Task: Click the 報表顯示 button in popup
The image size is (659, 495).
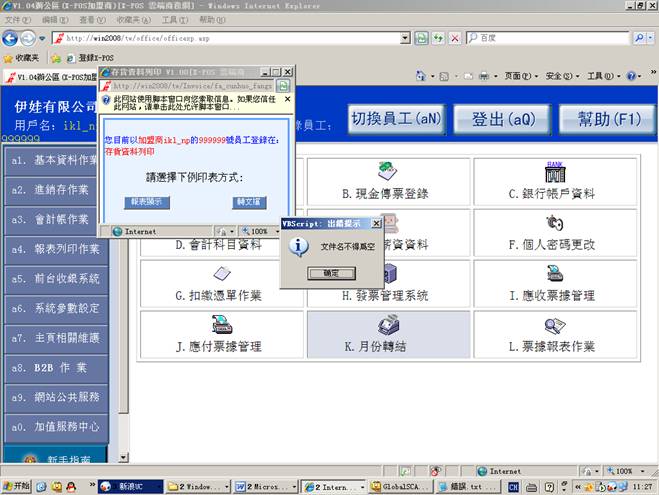Action: pyautogui.click(x=148, y=202)
